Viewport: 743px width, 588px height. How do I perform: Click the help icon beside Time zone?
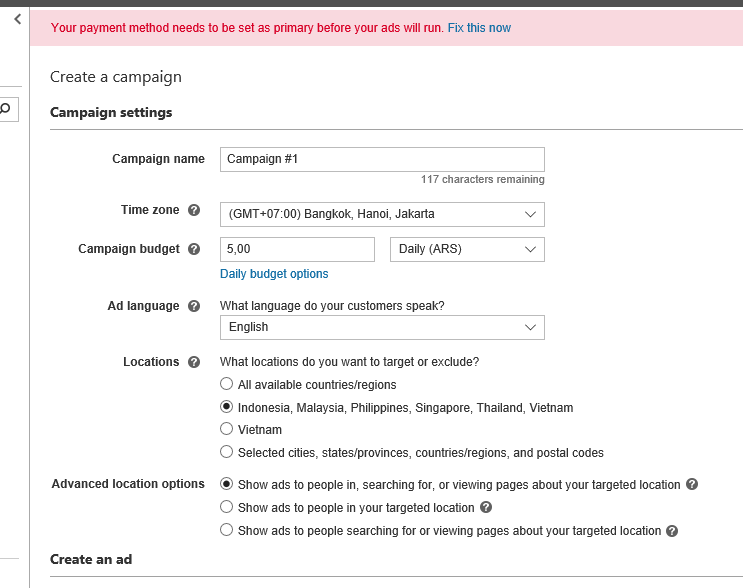[x=194, y=211]
